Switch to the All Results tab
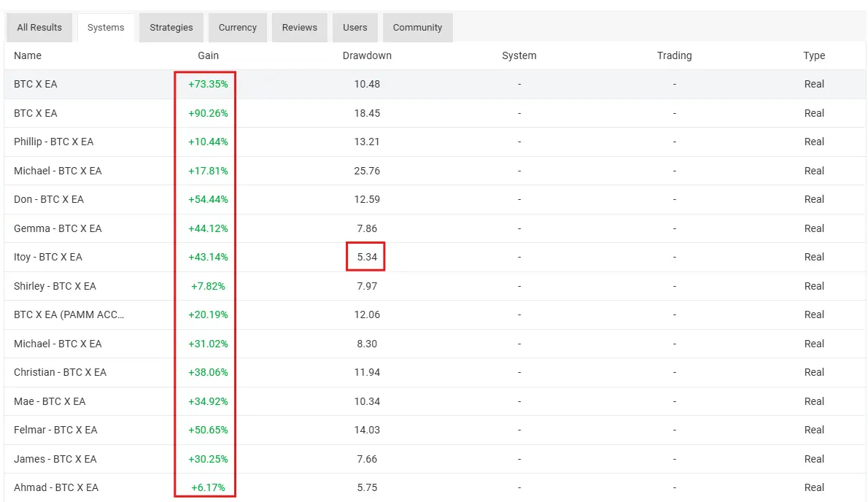The image size is (868, 502). point(39,28)
